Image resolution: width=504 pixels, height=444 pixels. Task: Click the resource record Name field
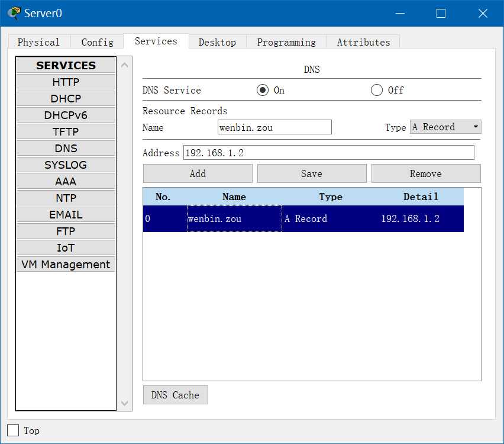[x=274, y=127]
